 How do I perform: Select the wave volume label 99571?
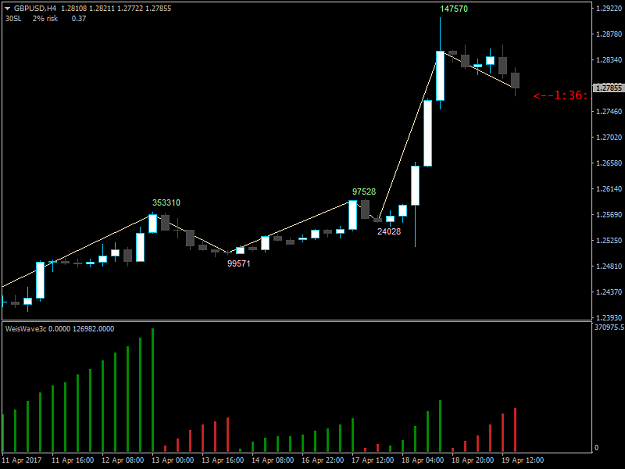click(239, 264)
